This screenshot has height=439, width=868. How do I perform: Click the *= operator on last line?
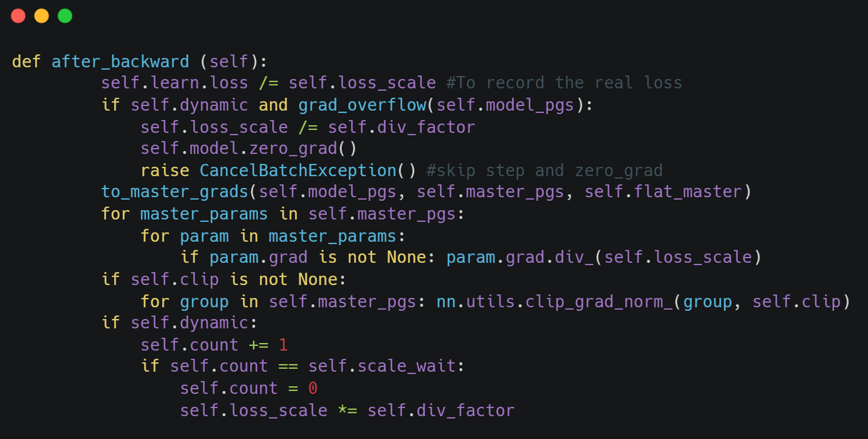click(x=346, y=410)
